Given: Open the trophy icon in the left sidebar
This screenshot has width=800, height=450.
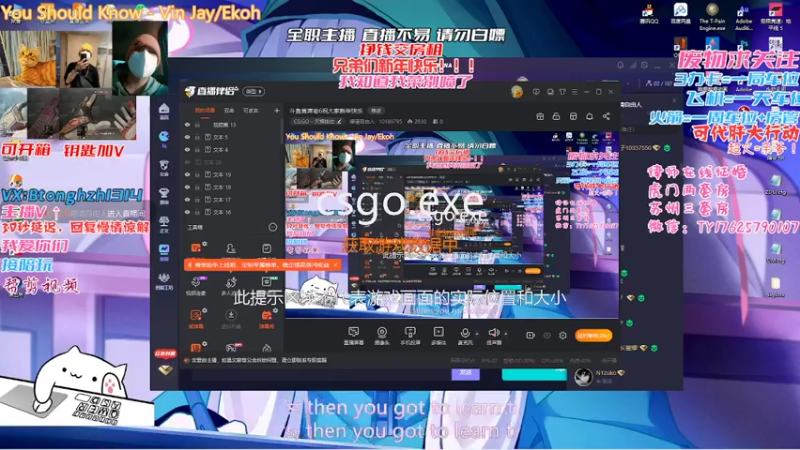Looking at the screenshot, I should (x=164, y=192).
